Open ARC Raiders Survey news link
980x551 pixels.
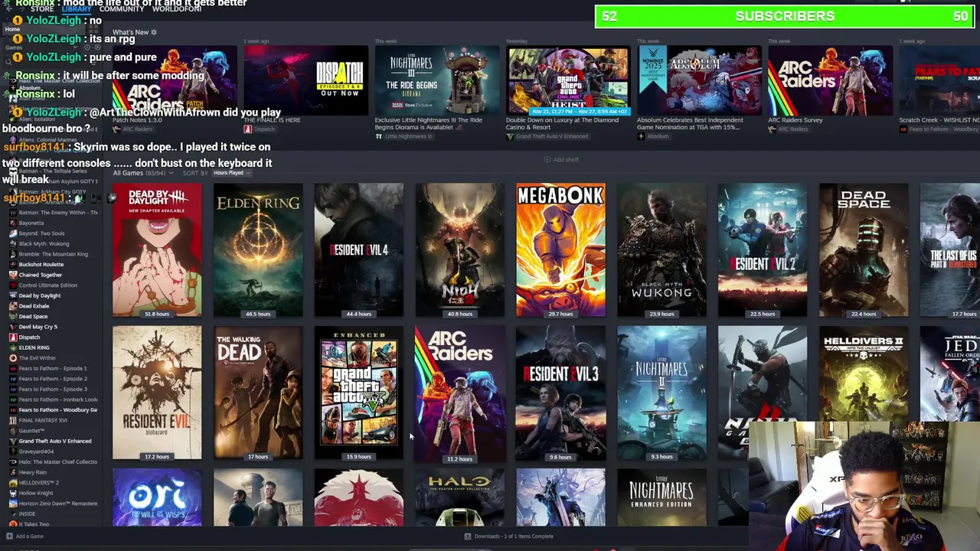point(797,120)
